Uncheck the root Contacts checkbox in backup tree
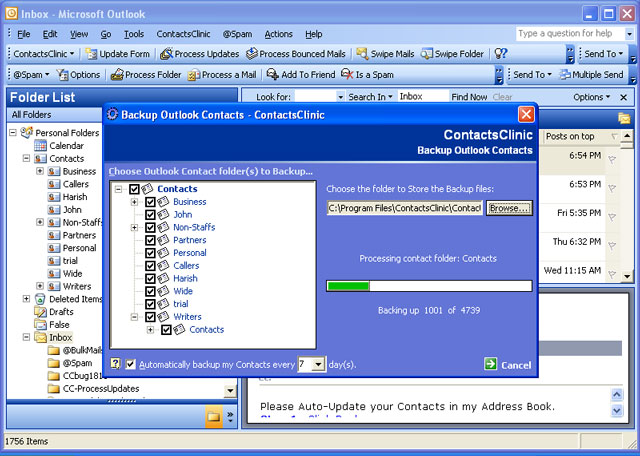The width and height of the screenshot is (640, 456). click(x=134, y=189)
